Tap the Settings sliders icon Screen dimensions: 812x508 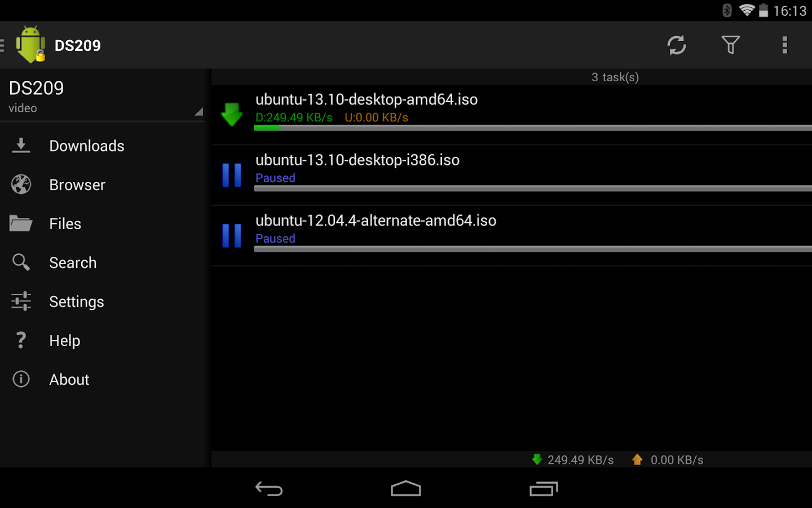21,301
